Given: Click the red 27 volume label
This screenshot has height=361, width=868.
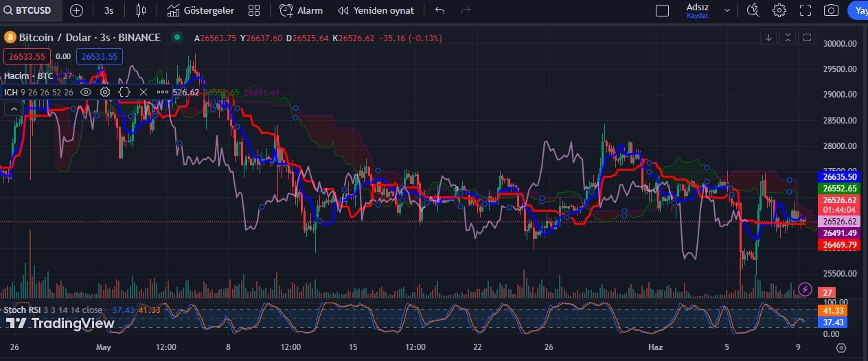Looking at the screenshot, I should tap(828, 292).
